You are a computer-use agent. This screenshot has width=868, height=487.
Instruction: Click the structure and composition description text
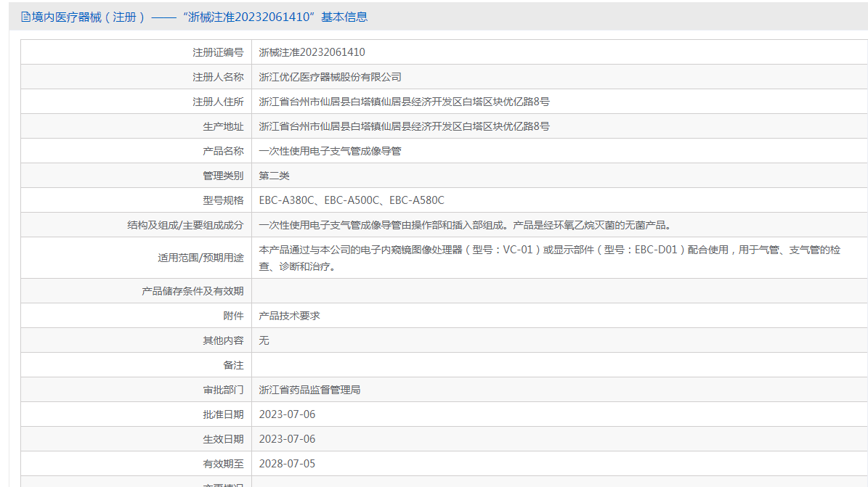[x=465, y=225]
